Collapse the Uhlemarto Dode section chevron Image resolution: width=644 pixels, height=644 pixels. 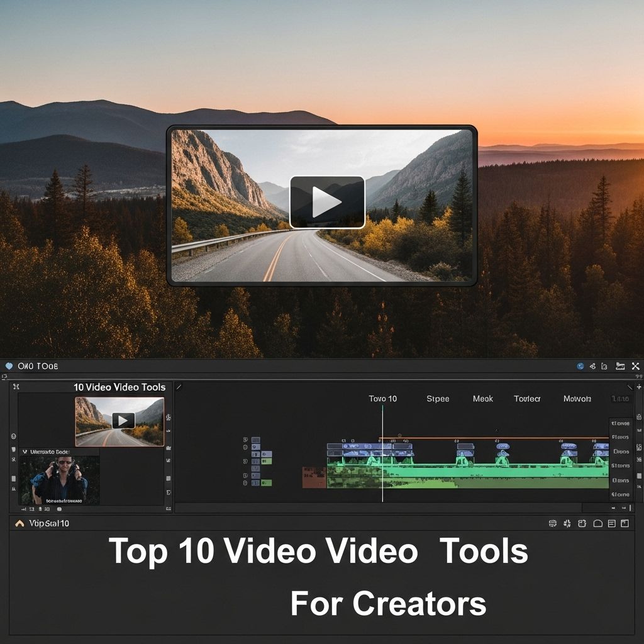tap(25, 452)
